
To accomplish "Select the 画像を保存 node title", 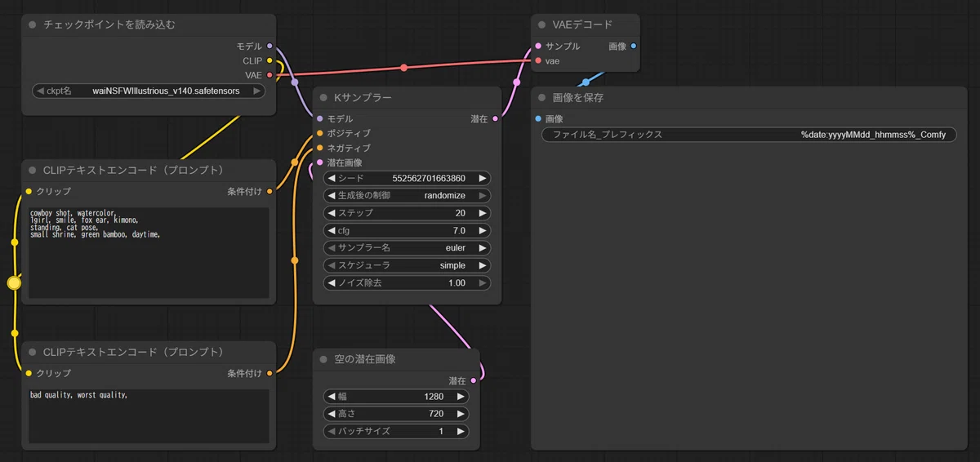I will click(578, 98).
